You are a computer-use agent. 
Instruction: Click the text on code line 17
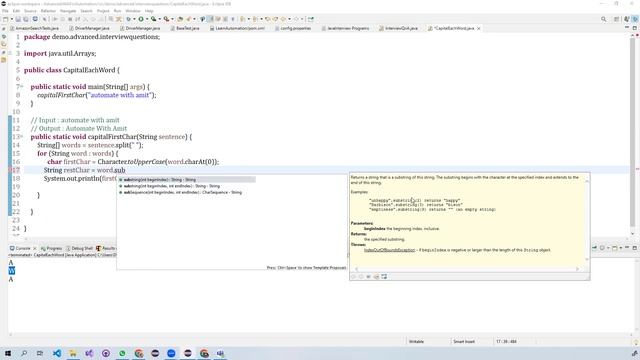point(84,170)
